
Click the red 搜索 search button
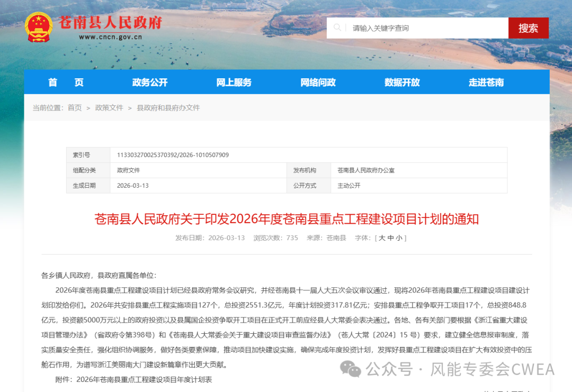click(x=528, y=28)
